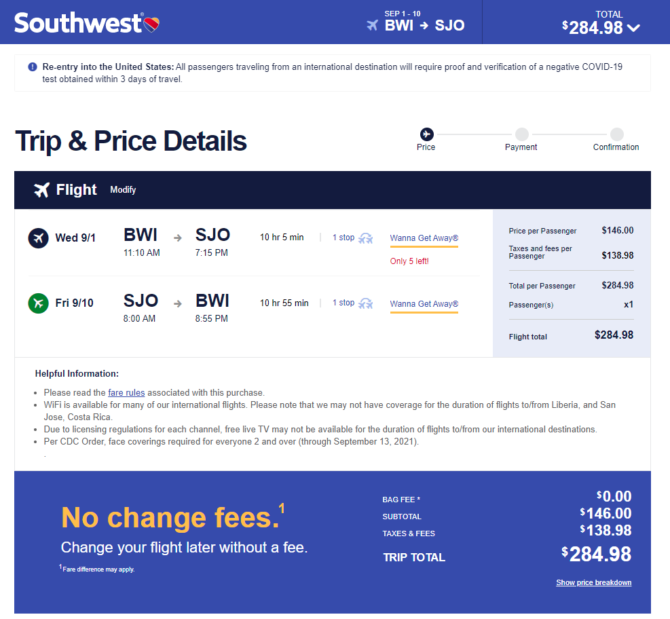Open the fare rules link
Image resolution: width=670 pixels, height=619 pixels.
[126, 393]
